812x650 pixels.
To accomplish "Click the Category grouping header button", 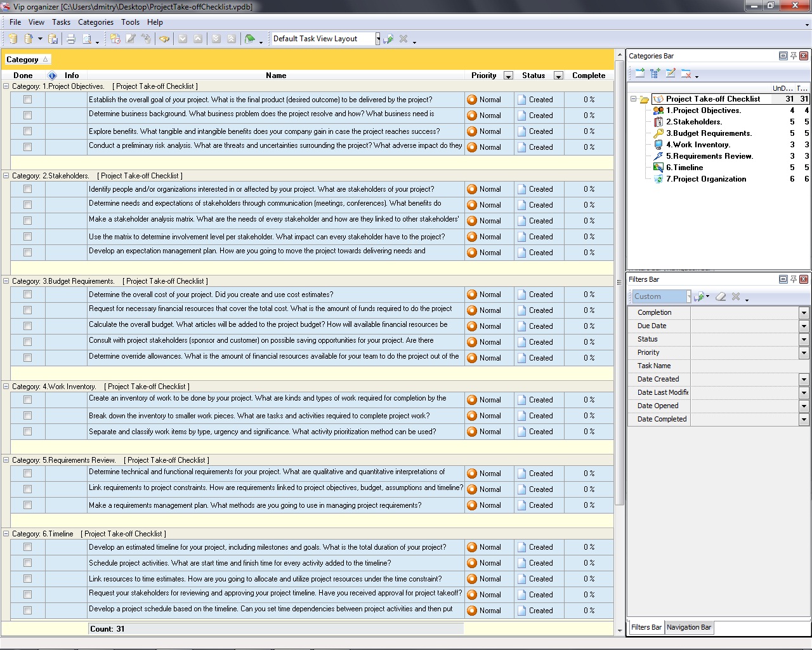I will point(27,60).
